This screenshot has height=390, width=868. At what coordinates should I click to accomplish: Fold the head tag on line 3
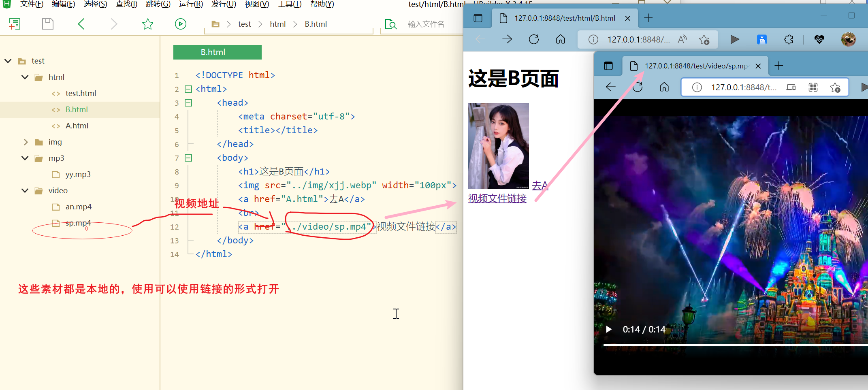tap(188, 103)
